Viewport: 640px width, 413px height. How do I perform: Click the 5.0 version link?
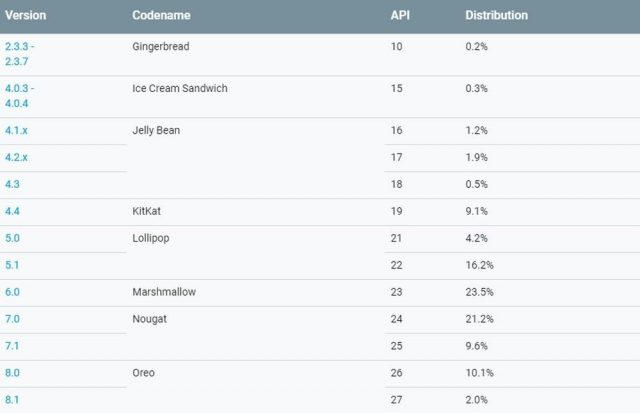click(x=11, y=239)
